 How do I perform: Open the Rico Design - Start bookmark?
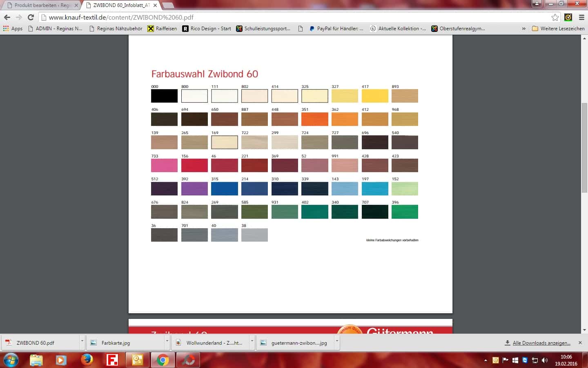(x=207, y=29)
